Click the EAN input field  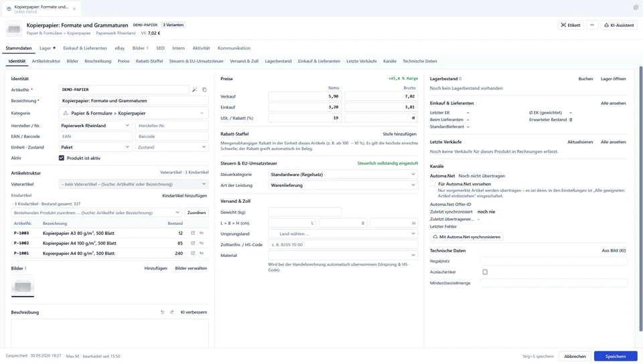click(x=96, y=136)
